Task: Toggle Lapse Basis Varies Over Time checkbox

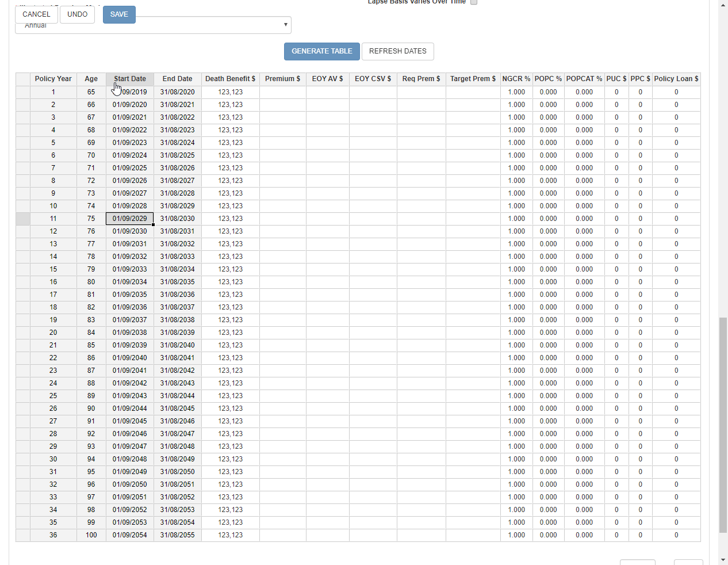Action: [474, 2]
